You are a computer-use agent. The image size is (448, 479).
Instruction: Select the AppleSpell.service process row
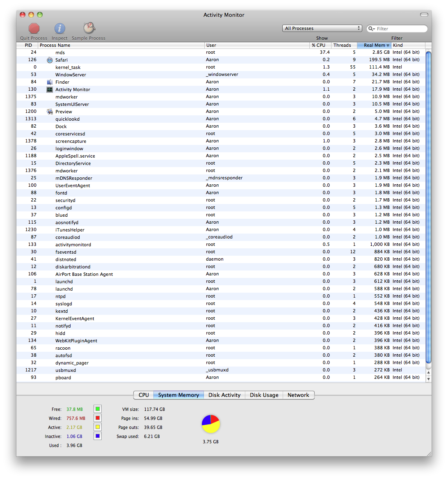click(x=221, y=156)
